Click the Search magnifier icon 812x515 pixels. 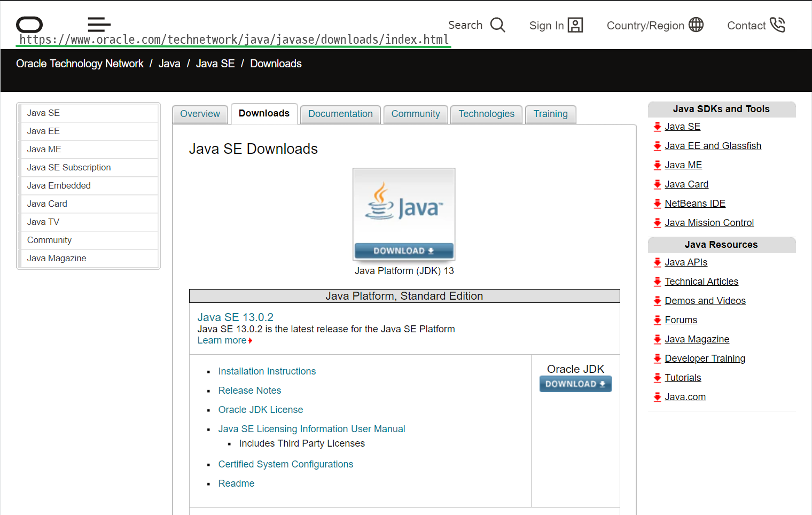coord(497,25)
